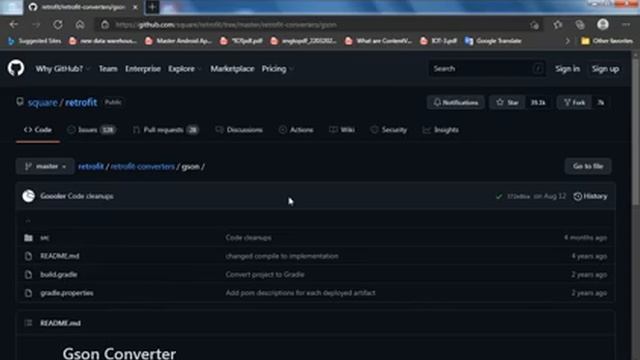Open the browser profile avatar
This screenshot has width=640, height=360.
click(x=603, y=24)
